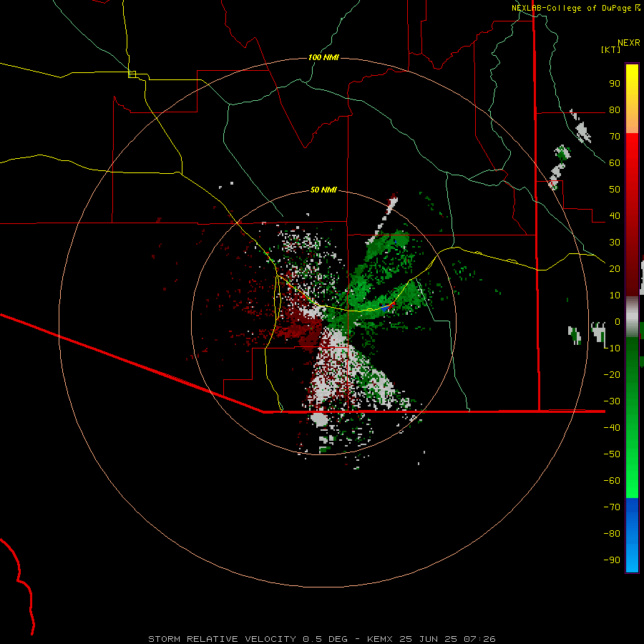Click the 60 value on the velocity scale
Viewport: 644px width, 644px height.
[x=615, y=163]
